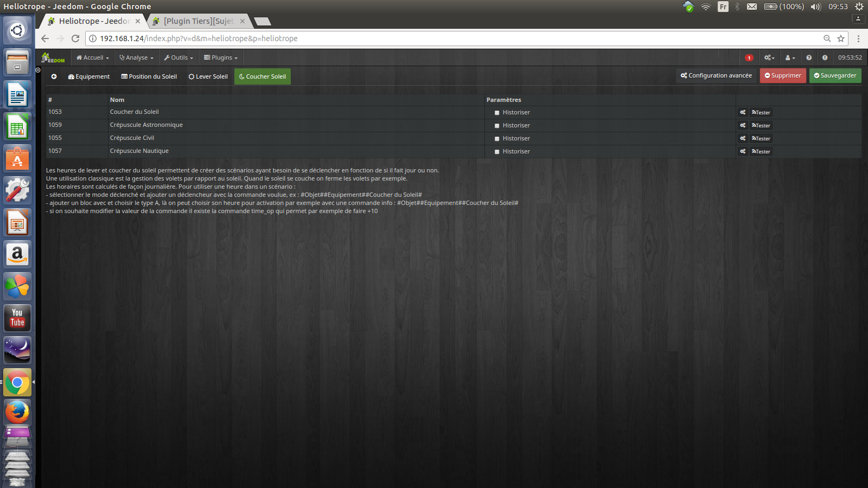Screen dimensions: 868x488
Task: Enable Historiser for Crépuscule Civil
Action: tap(497, 139)
